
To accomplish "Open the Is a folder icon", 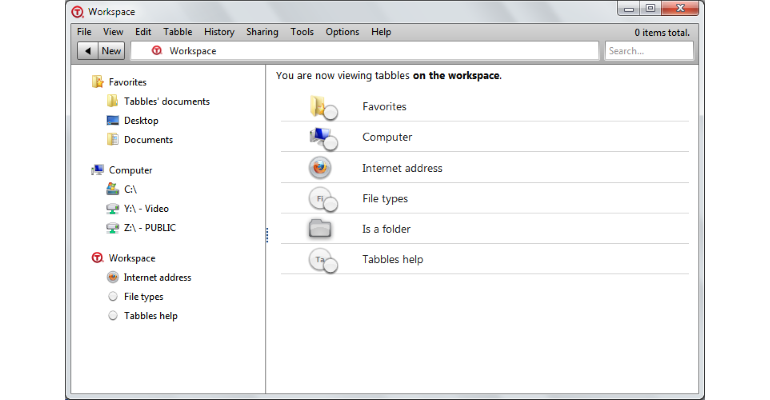I will 320,229.
